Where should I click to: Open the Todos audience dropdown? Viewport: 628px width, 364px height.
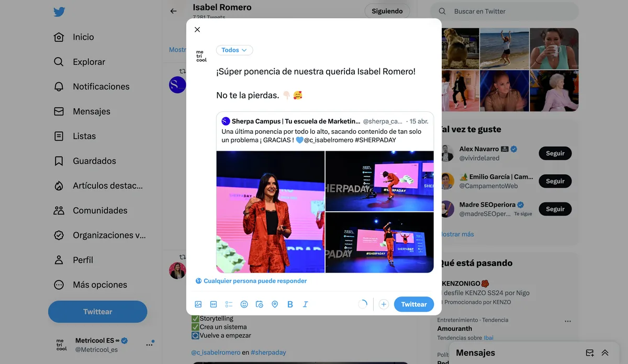pos(234,50)
